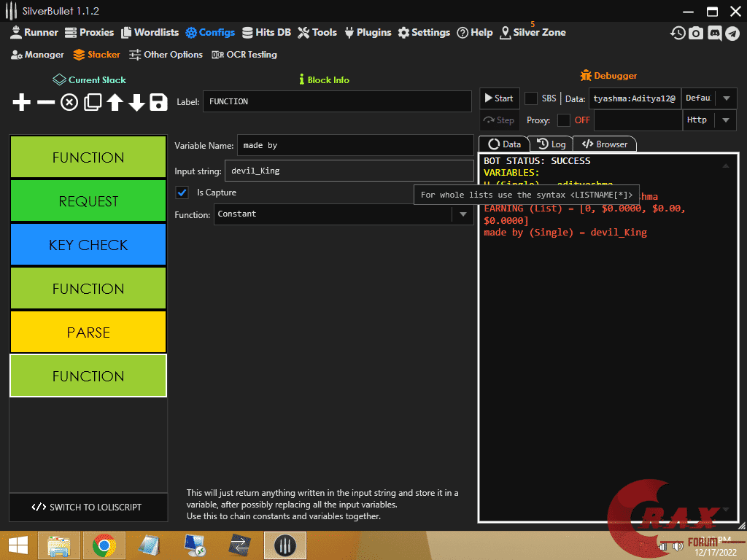747x560 pixels.
Task: Move selected block up with arrow icon
Action: coord(115,103)
